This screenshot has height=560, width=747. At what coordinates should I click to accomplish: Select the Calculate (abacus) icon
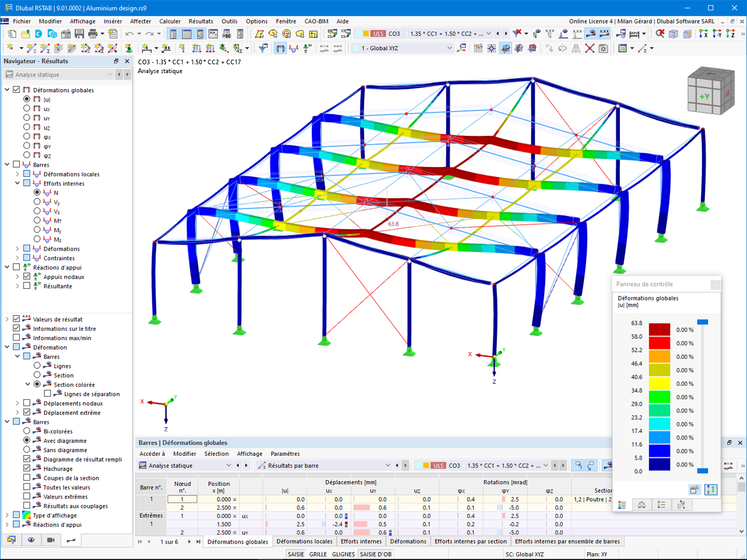pos(65,34)
